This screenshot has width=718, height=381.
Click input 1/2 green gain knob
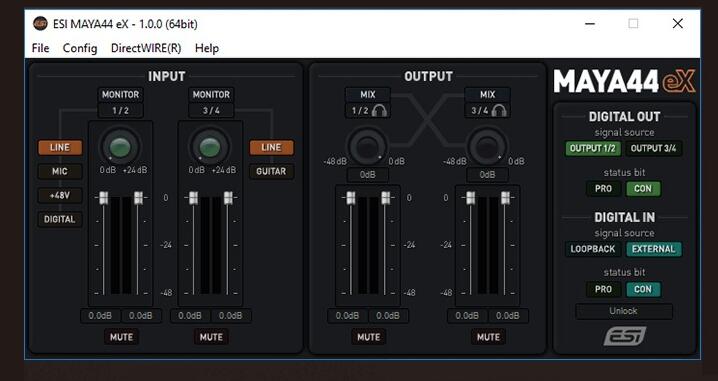[120, 147]
